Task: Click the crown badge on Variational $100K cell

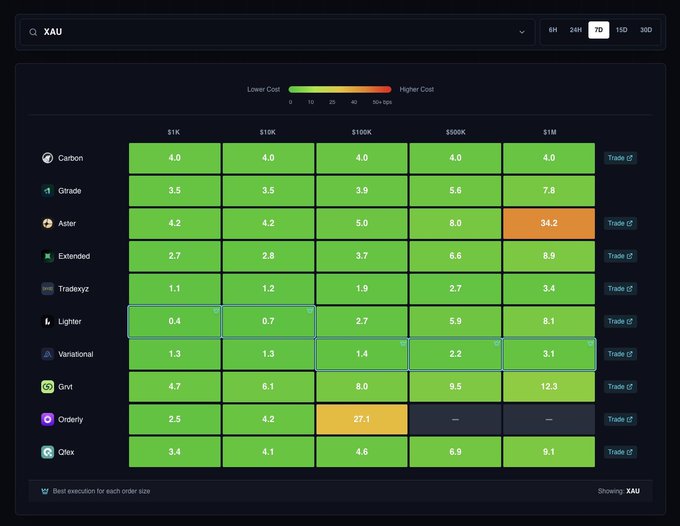Action: pos(403,343)
